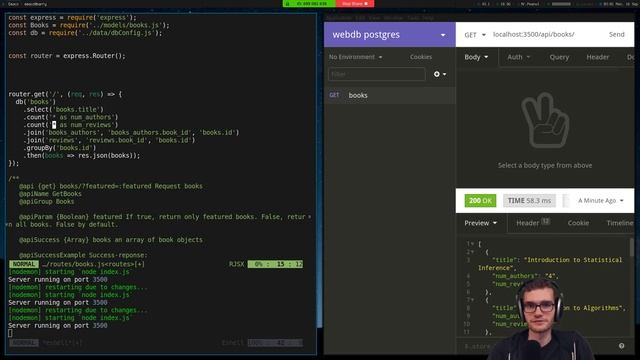Click the first 'Server running on port 3500' line
The height and width of the screenshot is (360, 640).
58,280
